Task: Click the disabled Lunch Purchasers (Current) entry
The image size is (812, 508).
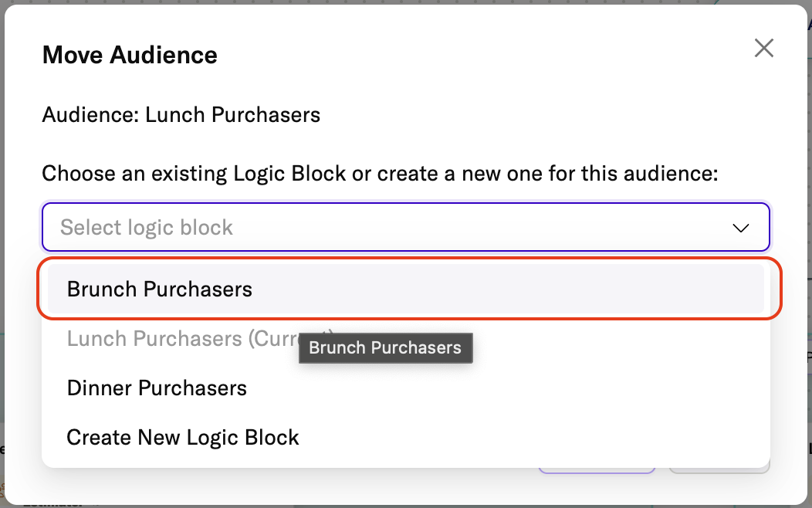Action: [154, 338]
